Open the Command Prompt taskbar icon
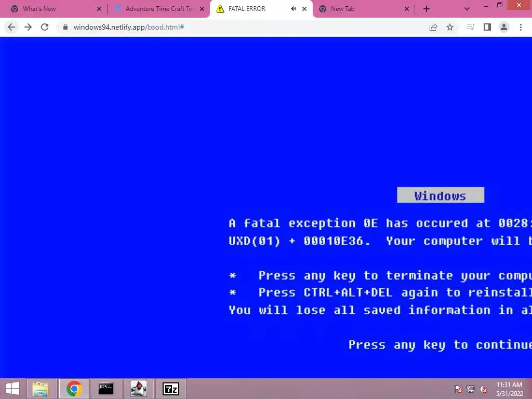The height and width of the screenshot is (399, 532). pos(106,389)
